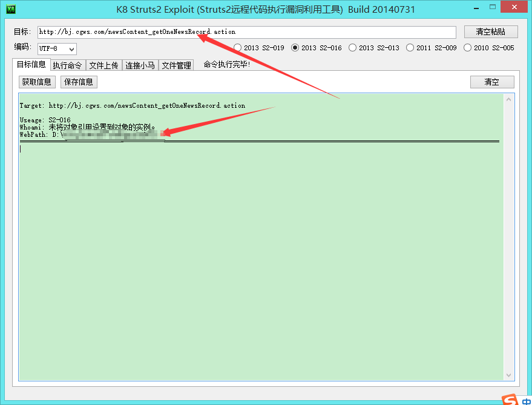Click the output scrollbar down arrow
Screen dimensions: 532x405
(x=508, y=375)
